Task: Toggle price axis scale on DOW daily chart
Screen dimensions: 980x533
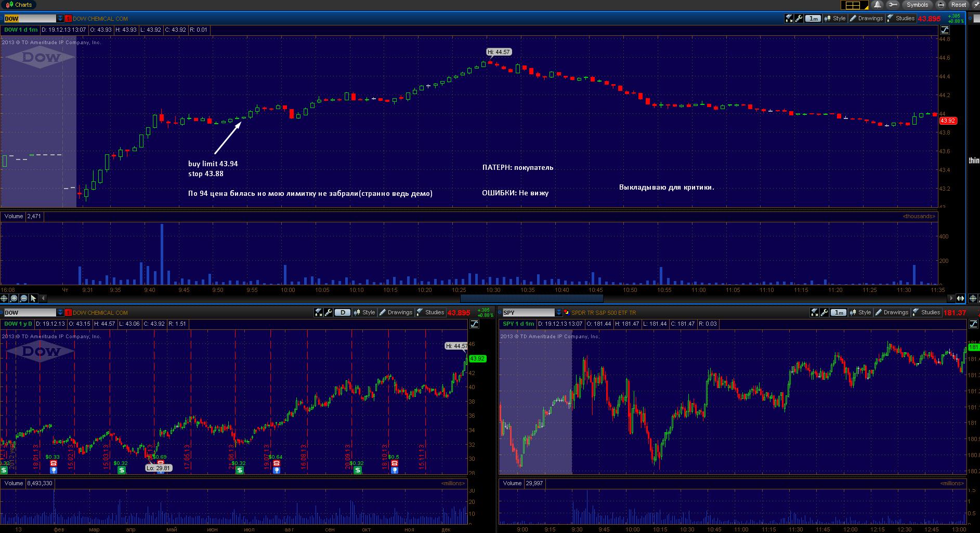Action: pos(474,324)
